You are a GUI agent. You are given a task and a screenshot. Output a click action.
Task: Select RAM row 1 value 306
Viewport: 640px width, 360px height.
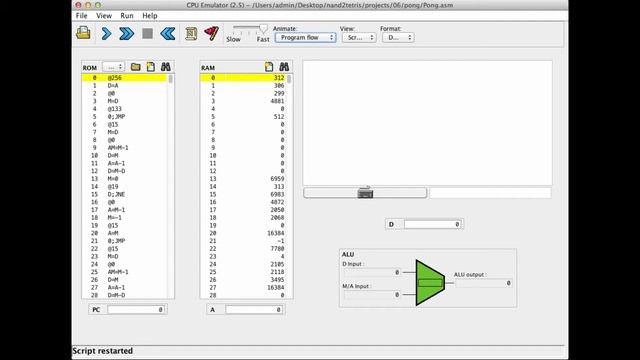[243, 85]
